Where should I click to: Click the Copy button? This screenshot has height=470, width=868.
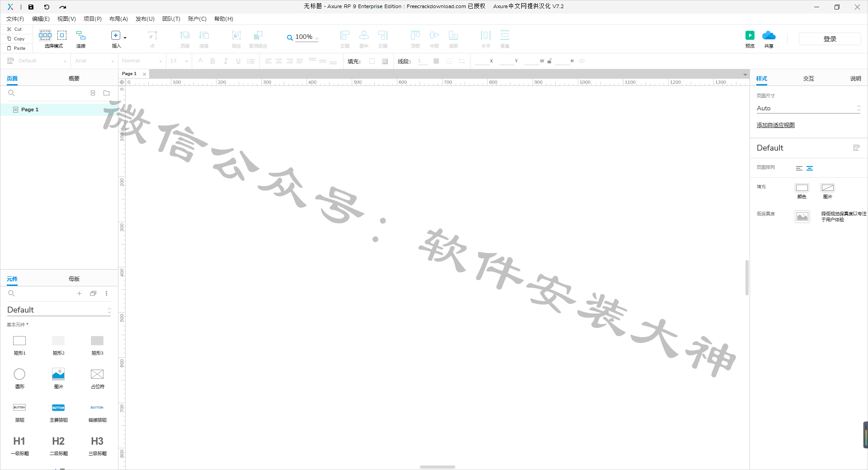tap(16, 38)
